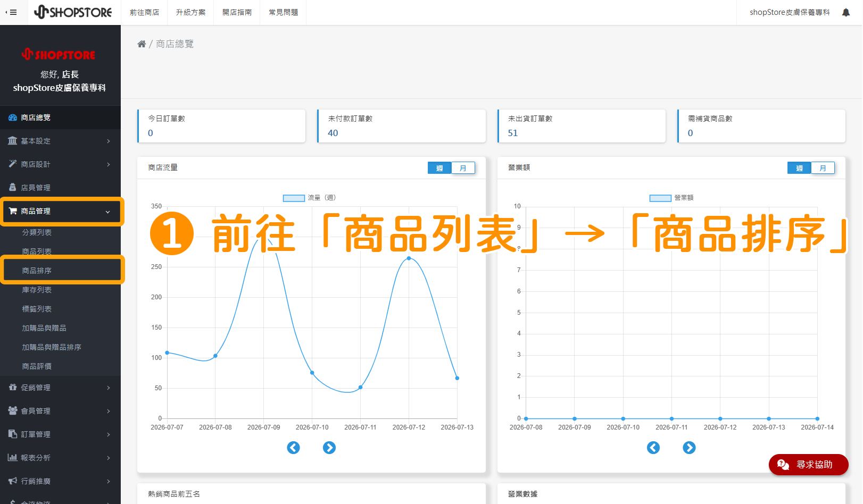Show previous period in 商店流量 chart
Image resolution: width=863 pixels, height=504 pixels.
pos(293,448)
